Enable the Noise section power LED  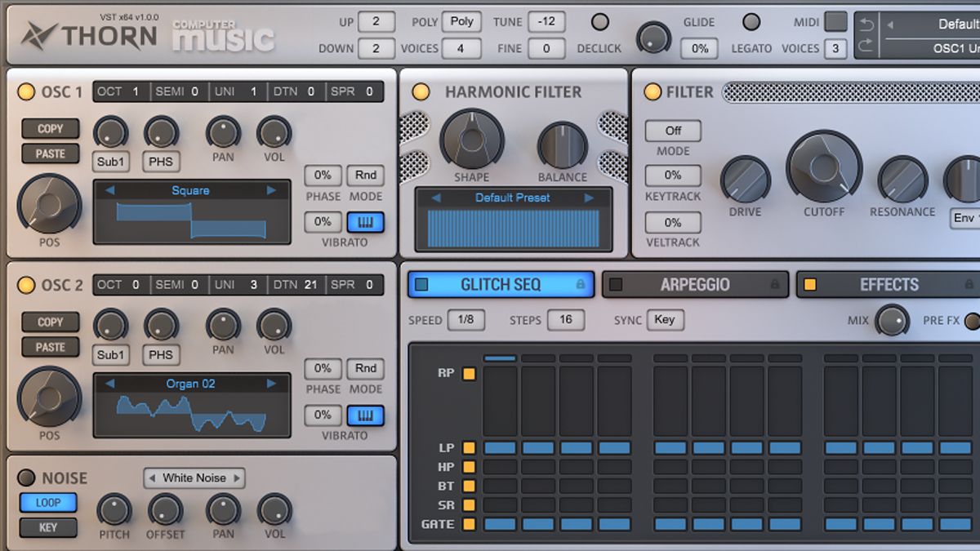click(26, 478)
